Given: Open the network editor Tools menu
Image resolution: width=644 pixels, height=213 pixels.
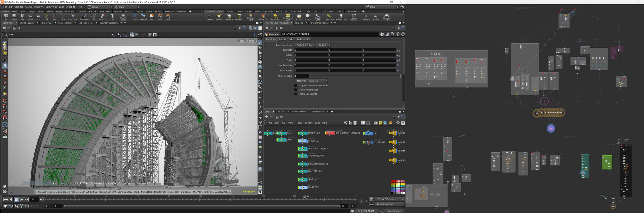Looking at the screenshot, I should (x=299, y=123).
